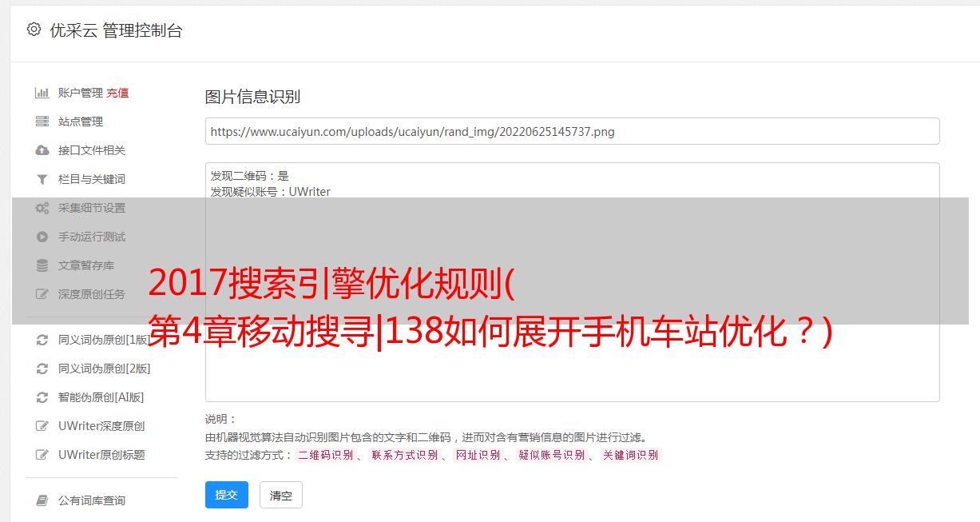
Task: Click the red 充值 recharge link
Action: pyautogui.click(x=117, y=93)
